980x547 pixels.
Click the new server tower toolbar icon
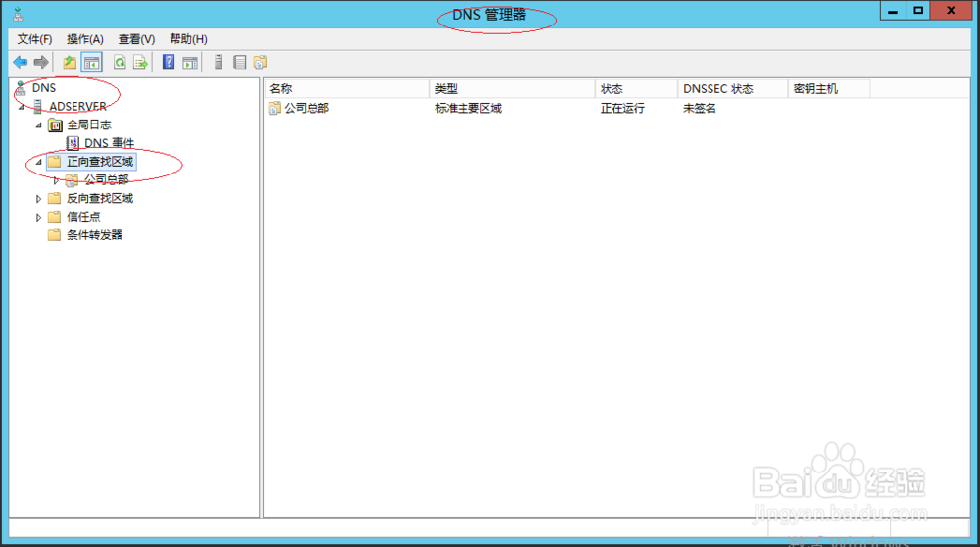point(219,62)
